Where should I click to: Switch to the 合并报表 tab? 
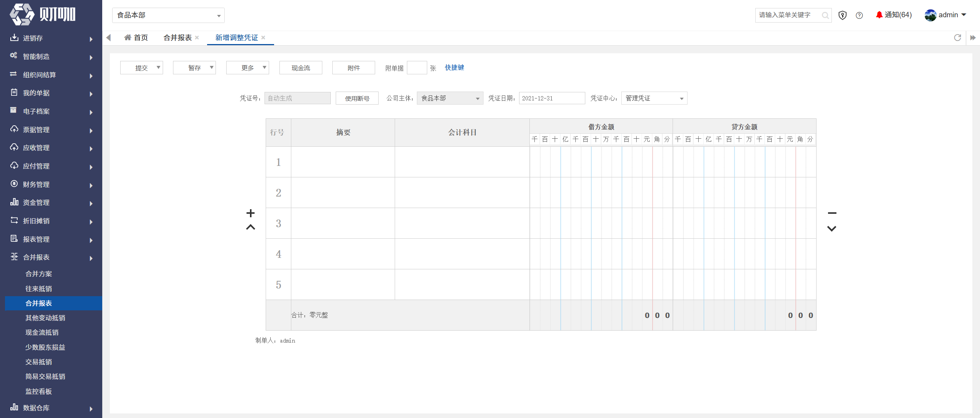click(177, 38)
